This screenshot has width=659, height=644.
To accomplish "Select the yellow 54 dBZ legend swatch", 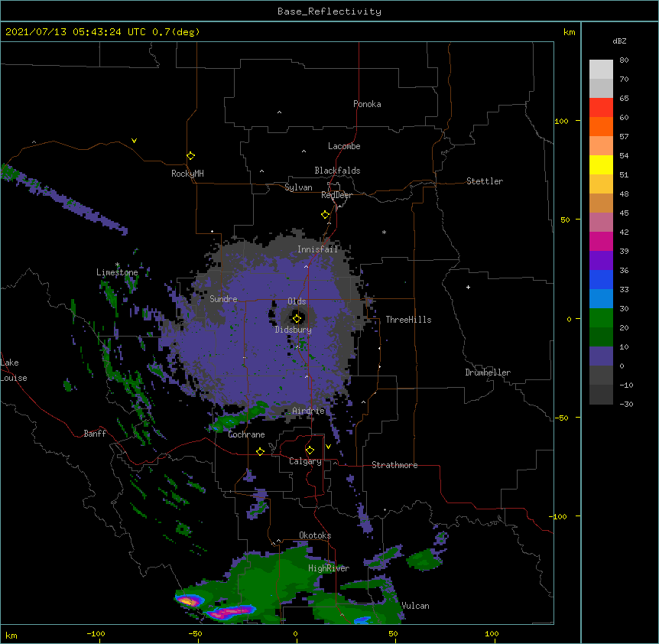I will (601, 164).
